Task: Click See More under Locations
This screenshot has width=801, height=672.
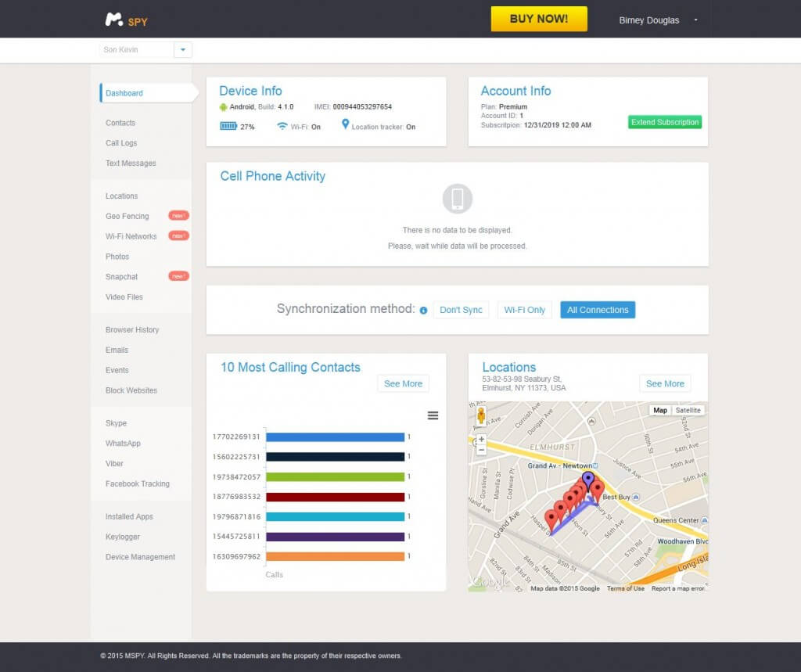Action: pos(665,383)
